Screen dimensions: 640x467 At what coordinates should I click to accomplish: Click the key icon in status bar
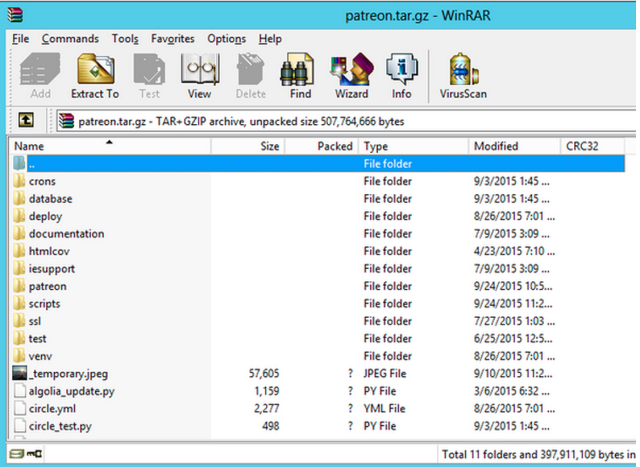tap(34, 454)
